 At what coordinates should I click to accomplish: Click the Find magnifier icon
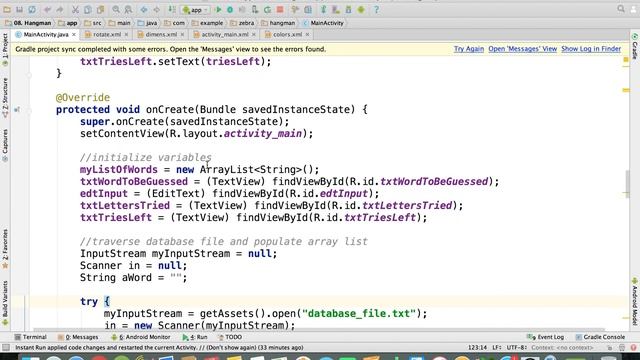pos(116,9)
